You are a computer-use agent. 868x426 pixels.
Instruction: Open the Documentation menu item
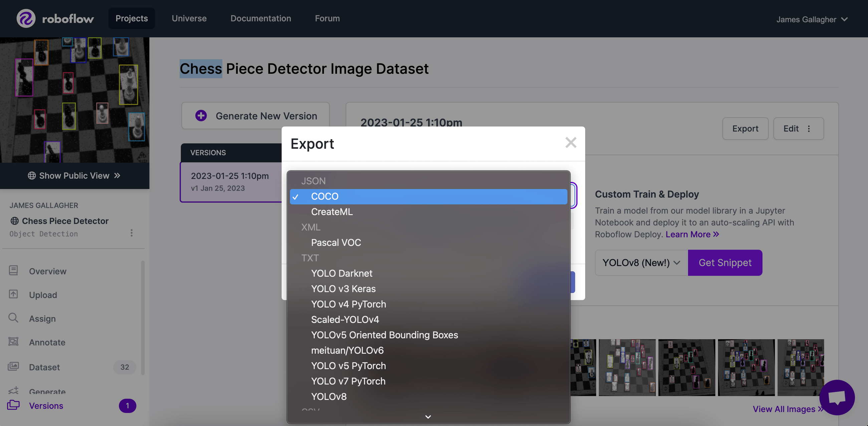(260, 18)
